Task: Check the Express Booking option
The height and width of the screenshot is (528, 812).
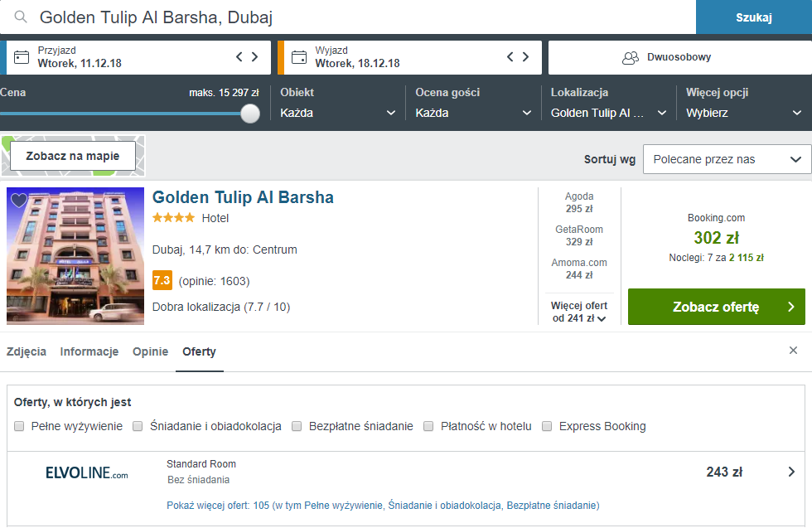Action: point(547,426)
